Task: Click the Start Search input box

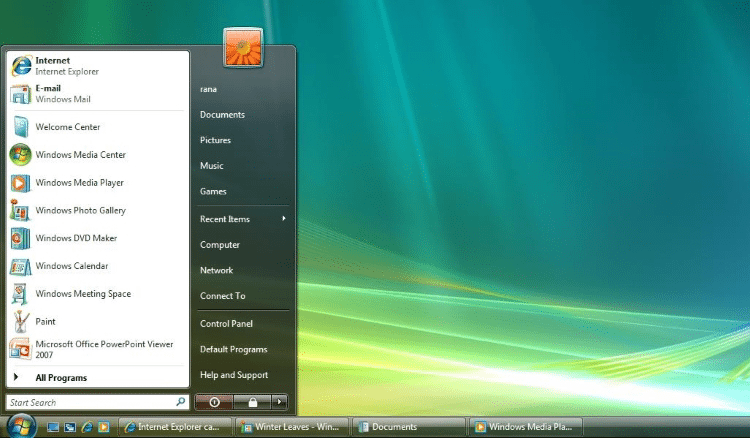Action: click(90, 402)
